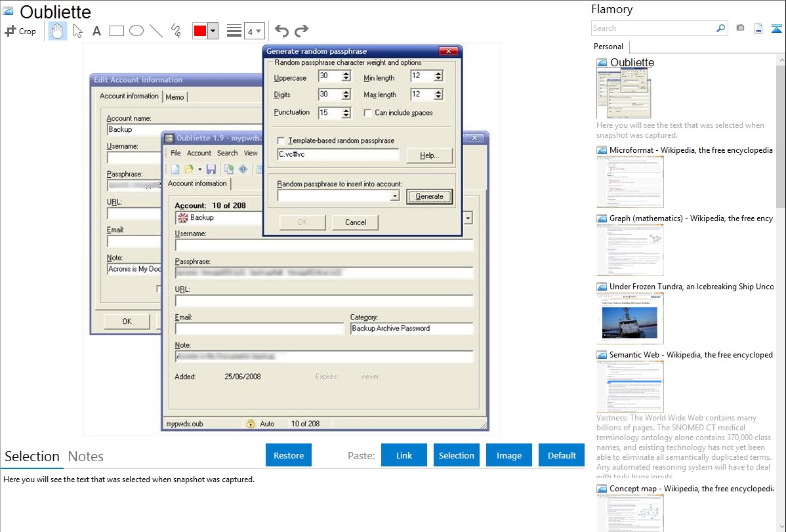
Task: Click the camera snapshot icon
Action: point(740,28)
